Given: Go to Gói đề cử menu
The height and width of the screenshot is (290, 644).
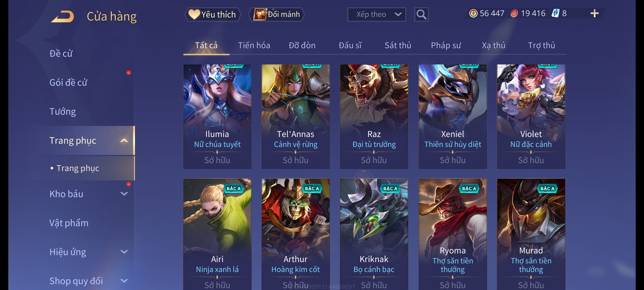Looking at the screenshot, I should pos(68,82).
